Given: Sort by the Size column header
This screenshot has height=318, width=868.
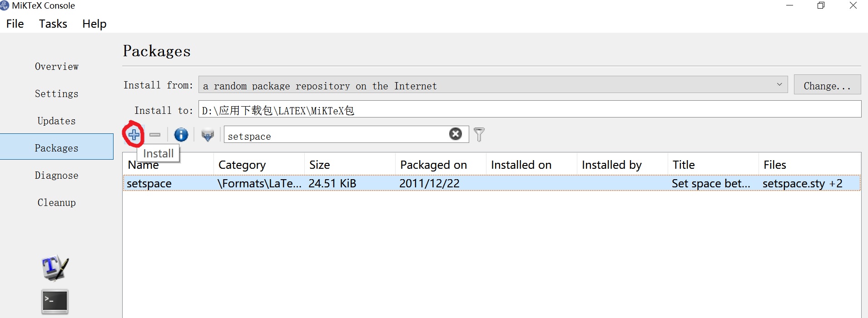Looking at the screenshot, I should (350, 165).
